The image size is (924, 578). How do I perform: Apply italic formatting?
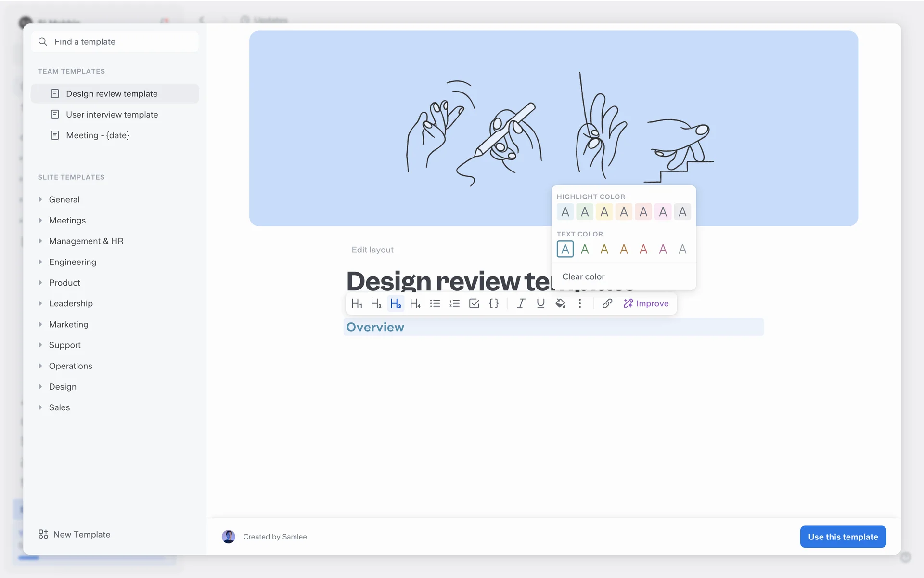(x=521, y=303)
